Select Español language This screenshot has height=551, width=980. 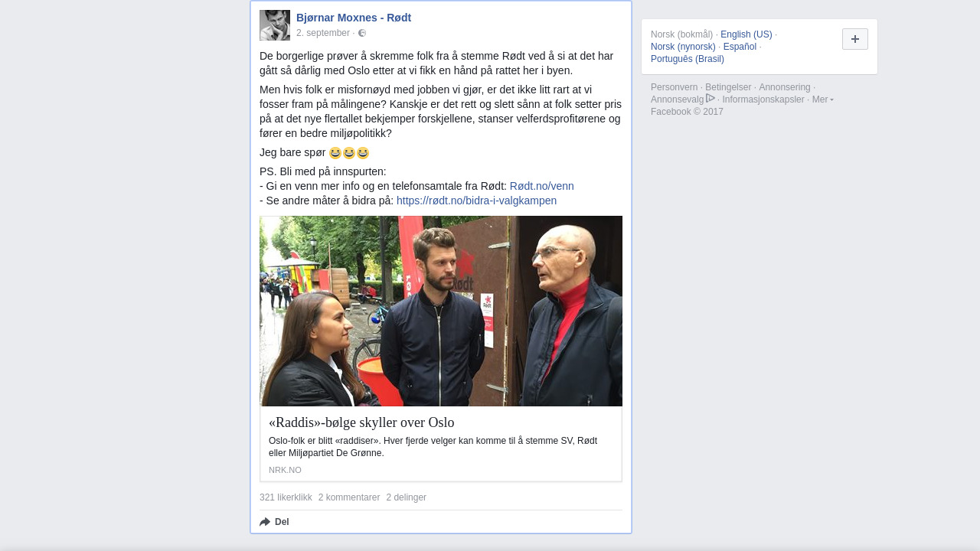coord(740,47)
